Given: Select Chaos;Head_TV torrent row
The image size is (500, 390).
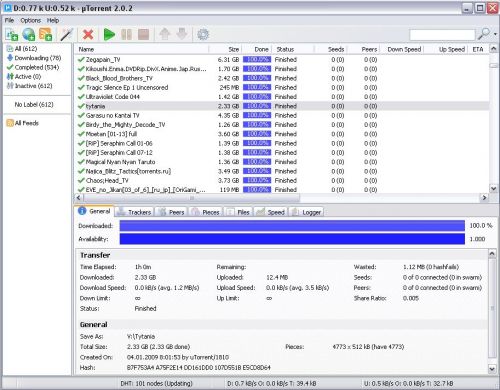Looking at the screenshot, I should [282, 181].
